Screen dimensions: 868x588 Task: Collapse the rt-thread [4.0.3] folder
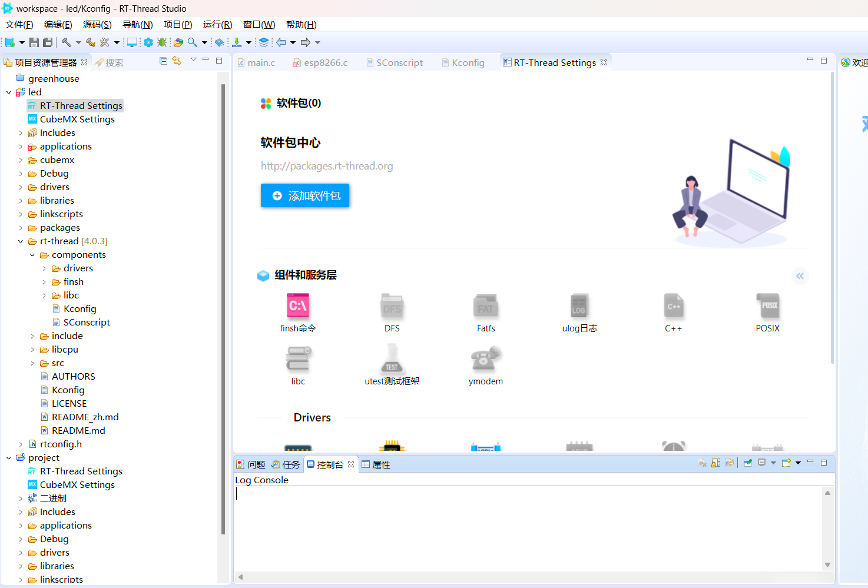point(21,241)
